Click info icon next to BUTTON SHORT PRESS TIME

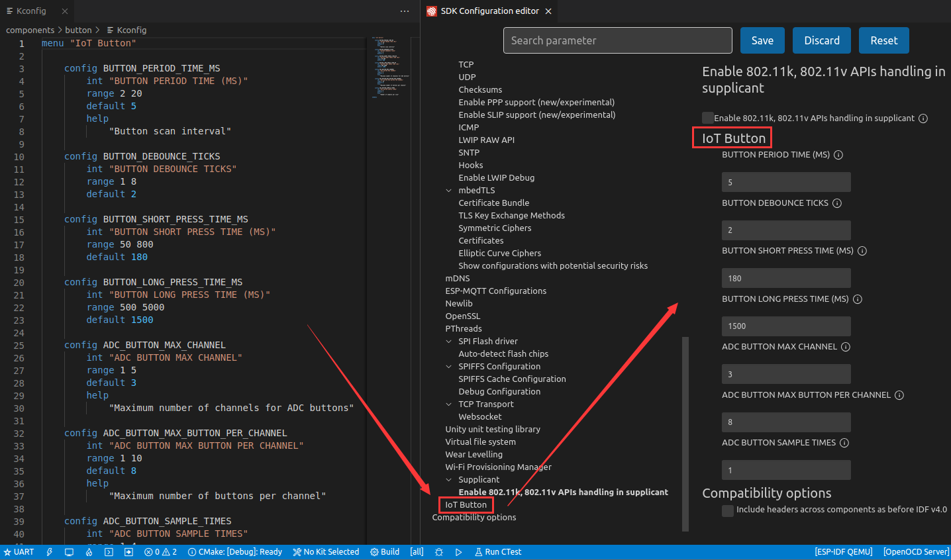click(x=862, y=251)
